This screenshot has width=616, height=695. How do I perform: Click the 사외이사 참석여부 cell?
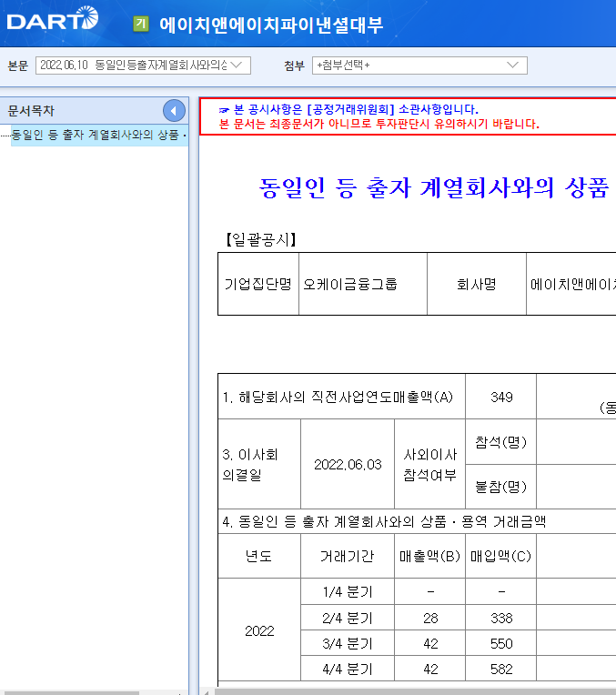click(429, 464)
